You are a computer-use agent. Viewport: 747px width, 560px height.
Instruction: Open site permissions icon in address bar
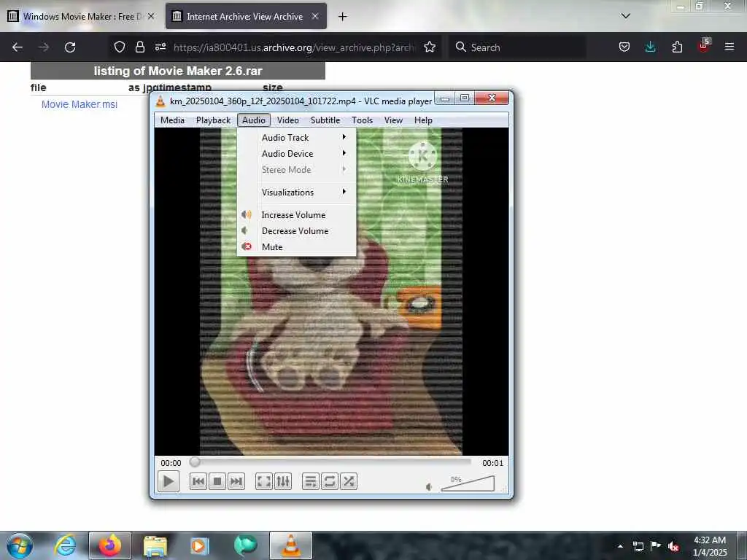pyautogui.click(x=160, y=47)
